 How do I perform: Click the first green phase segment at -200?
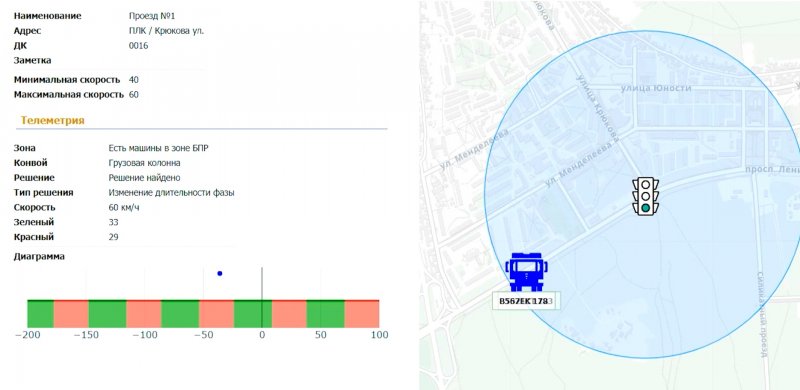(40, 314)
